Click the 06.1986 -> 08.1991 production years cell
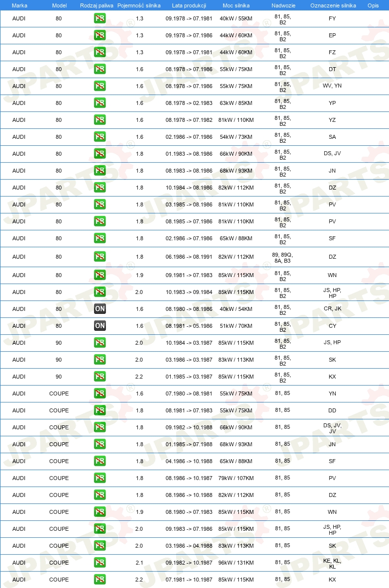The image size is (389, 588). [x=189, y=257]
